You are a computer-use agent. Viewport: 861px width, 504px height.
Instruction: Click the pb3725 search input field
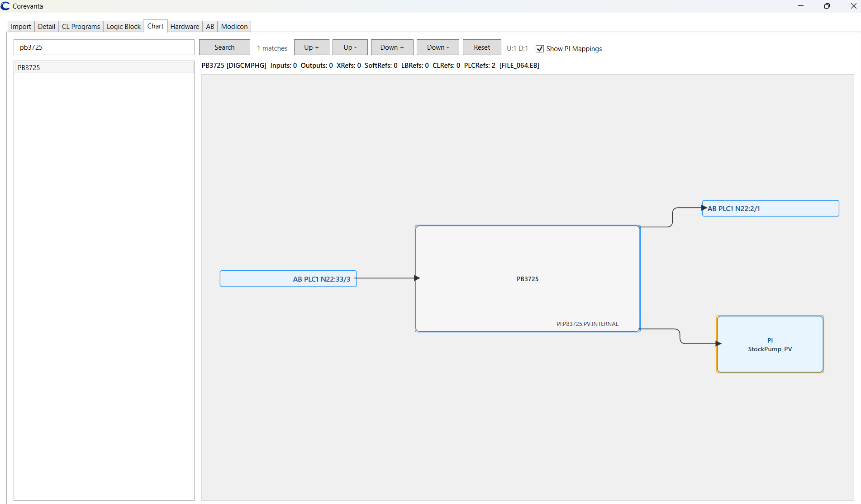click(104, 47)
